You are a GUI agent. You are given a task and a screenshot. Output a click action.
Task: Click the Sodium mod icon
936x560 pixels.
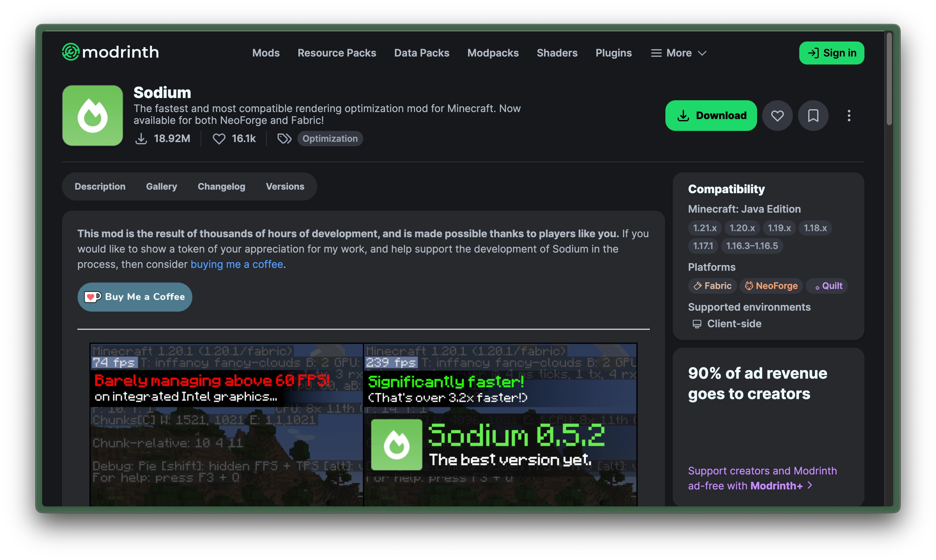click(x=93, y=116)
